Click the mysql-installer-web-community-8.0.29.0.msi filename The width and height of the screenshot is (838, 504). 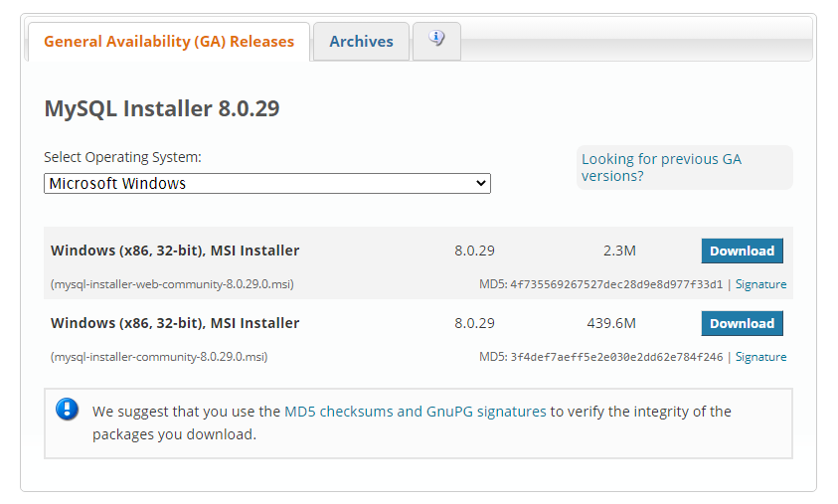pyautogui.click(x=172, y=284)
